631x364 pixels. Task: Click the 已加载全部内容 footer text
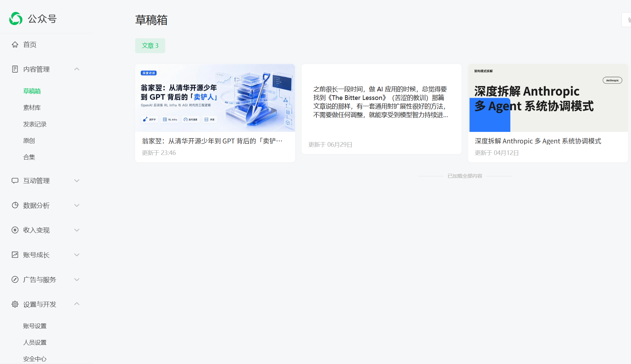465,176
